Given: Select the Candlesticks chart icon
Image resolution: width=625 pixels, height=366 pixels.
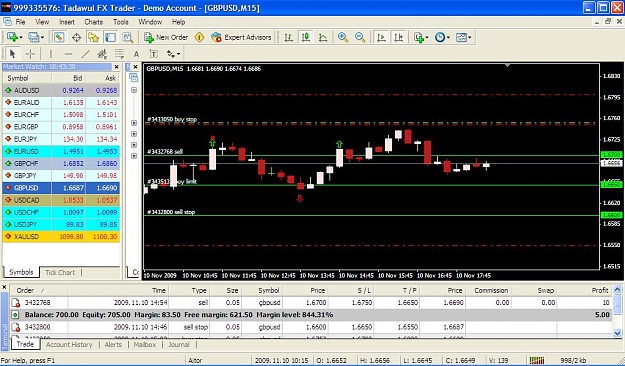Looking at the screenshot, I should click(306, 37).
